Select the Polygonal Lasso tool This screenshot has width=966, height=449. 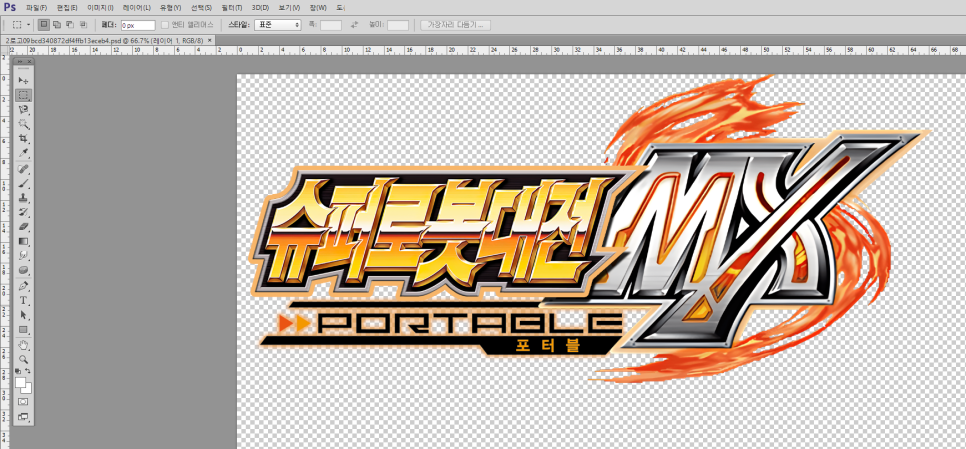(23, 109)
